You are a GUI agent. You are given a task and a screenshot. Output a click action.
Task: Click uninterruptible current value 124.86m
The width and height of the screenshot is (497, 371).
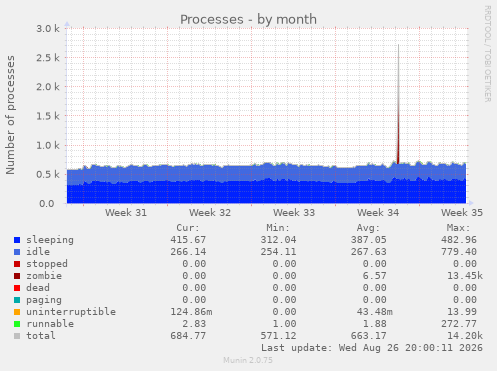(191, 312)
